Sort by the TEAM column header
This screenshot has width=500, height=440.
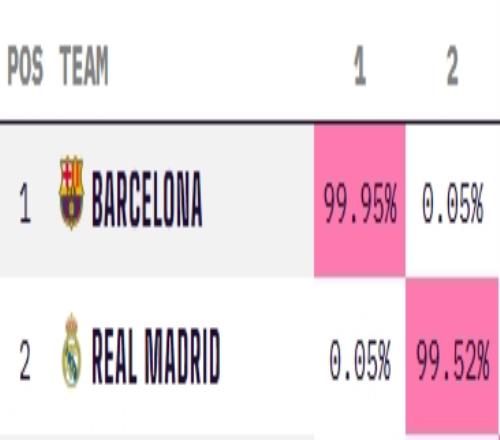[x=84, y=65]
